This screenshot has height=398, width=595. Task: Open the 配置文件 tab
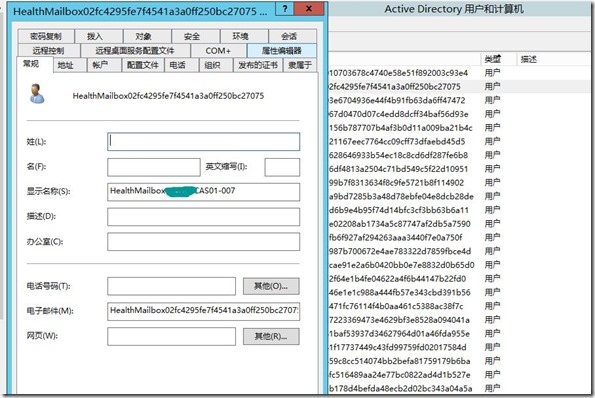(x=143, y=65)
